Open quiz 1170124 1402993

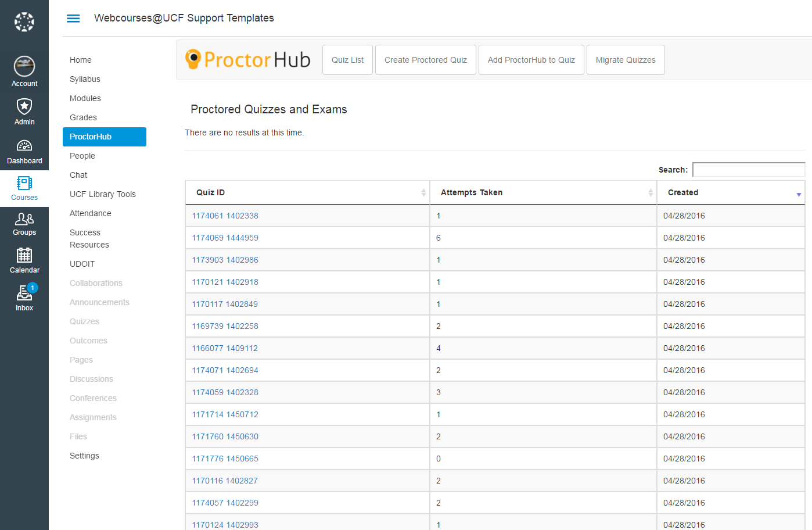pos(225,525)
